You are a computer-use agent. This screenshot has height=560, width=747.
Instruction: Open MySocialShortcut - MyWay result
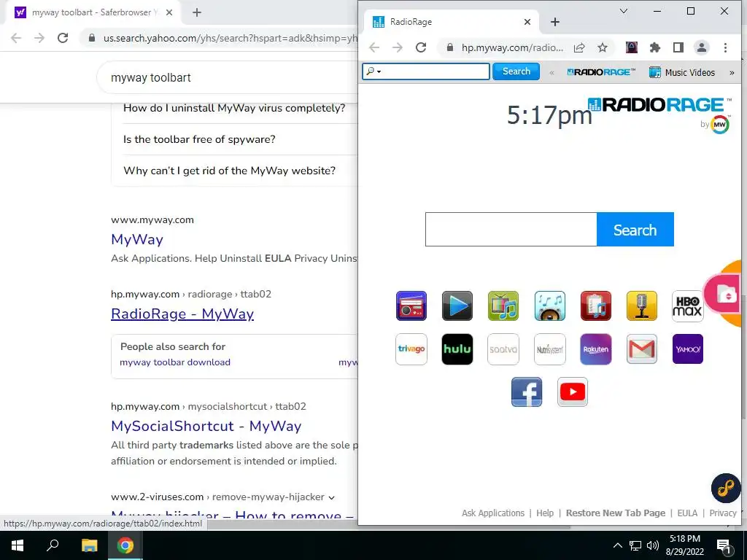coord(206,426)
